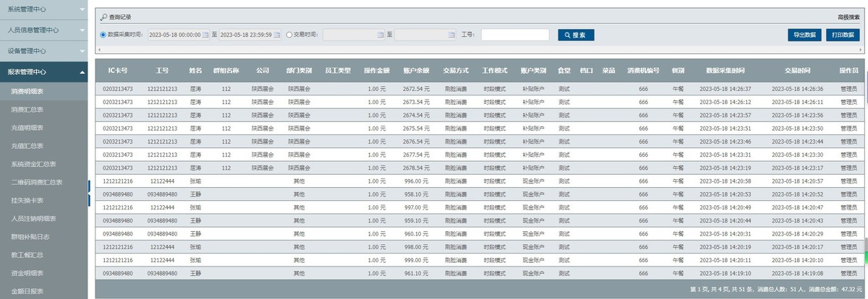Open the 高级搜索 advanced search link
This screenshot has width=868, height=299.
coord(848,17)
